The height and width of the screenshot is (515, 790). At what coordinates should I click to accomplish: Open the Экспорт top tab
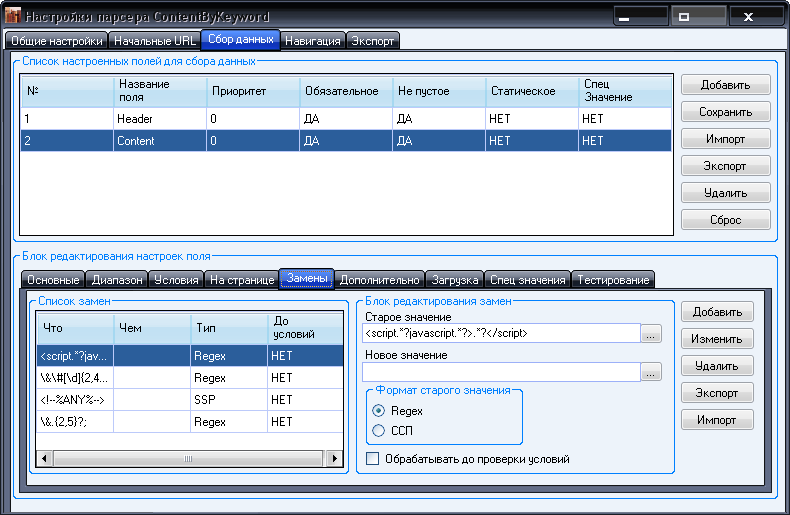(373, 41)
